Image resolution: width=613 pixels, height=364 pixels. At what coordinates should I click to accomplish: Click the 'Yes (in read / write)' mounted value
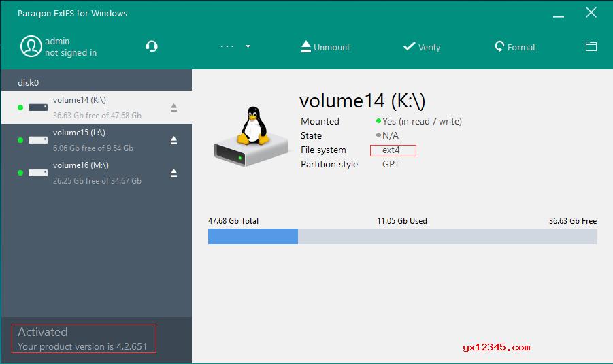[x=422, y=122]
